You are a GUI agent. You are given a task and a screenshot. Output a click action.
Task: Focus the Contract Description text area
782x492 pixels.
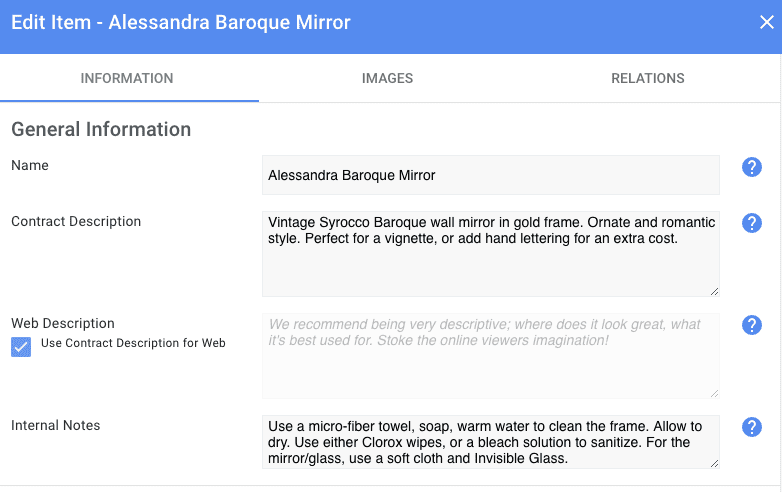pos(490,254)
